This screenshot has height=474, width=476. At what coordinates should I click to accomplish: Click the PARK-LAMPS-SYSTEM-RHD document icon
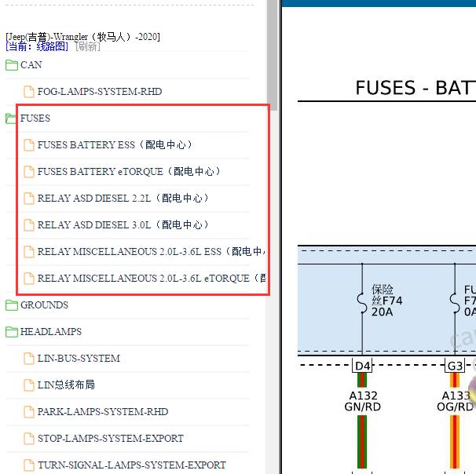point(29,412)
